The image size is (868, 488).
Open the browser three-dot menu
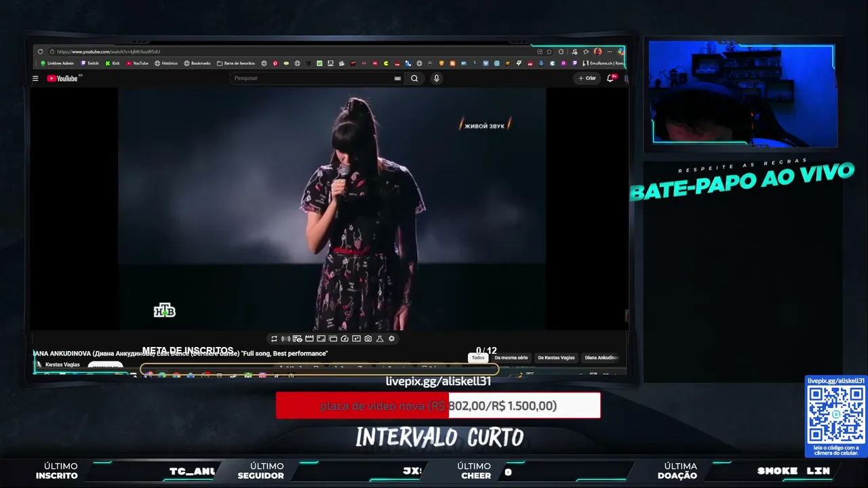610,52
